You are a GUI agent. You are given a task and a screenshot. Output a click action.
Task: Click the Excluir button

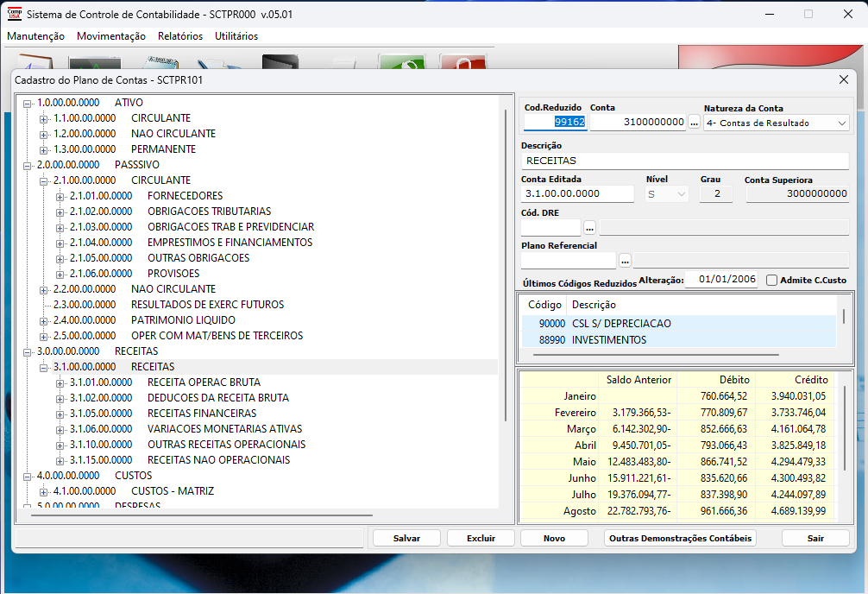[x=481, y=538]
